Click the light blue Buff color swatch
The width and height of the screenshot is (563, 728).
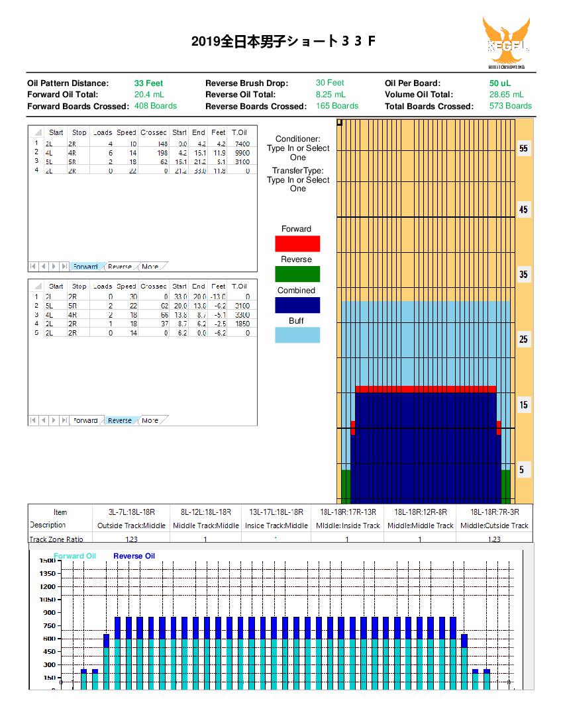[x=297, y=335]
